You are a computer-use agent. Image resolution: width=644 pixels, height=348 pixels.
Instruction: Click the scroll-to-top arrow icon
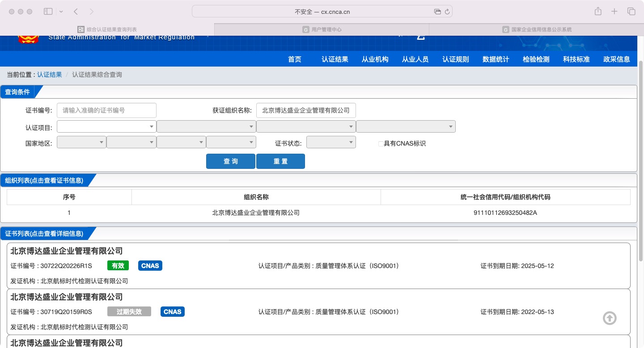tap(610, 318)
